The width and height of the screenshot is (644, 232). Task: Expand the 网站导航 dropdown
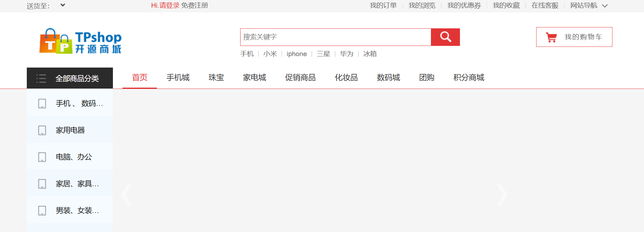[605, 6]
